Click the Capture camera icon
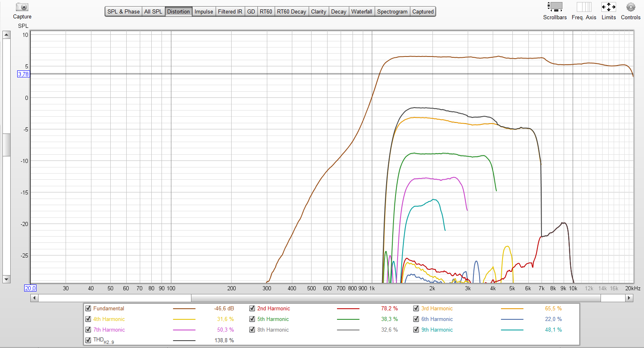 click(22, 7)
